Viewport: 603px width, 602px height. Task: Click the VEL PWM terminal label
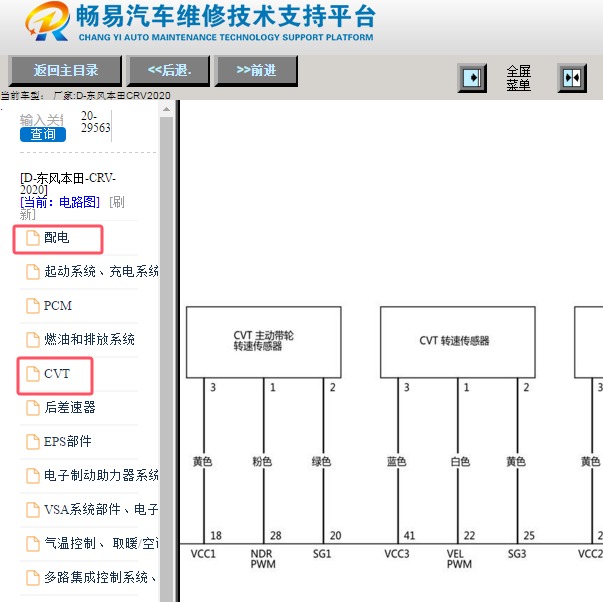pyautogui.click(x=459, y=559)
